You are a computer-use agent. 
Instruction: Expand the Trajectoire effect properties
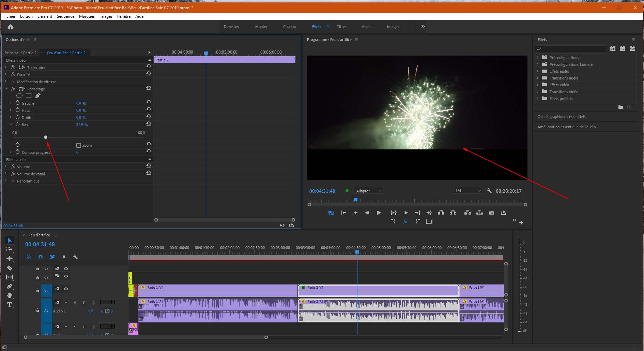click(x=6, y=67)
